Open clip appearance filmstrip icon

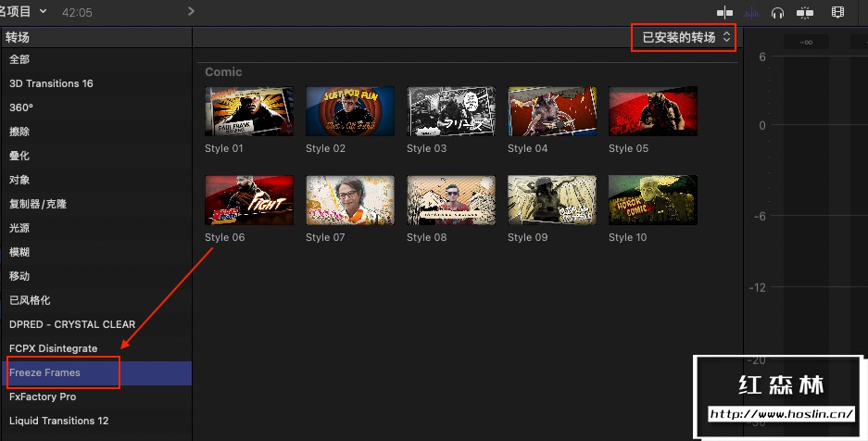[x=837, y=12]
